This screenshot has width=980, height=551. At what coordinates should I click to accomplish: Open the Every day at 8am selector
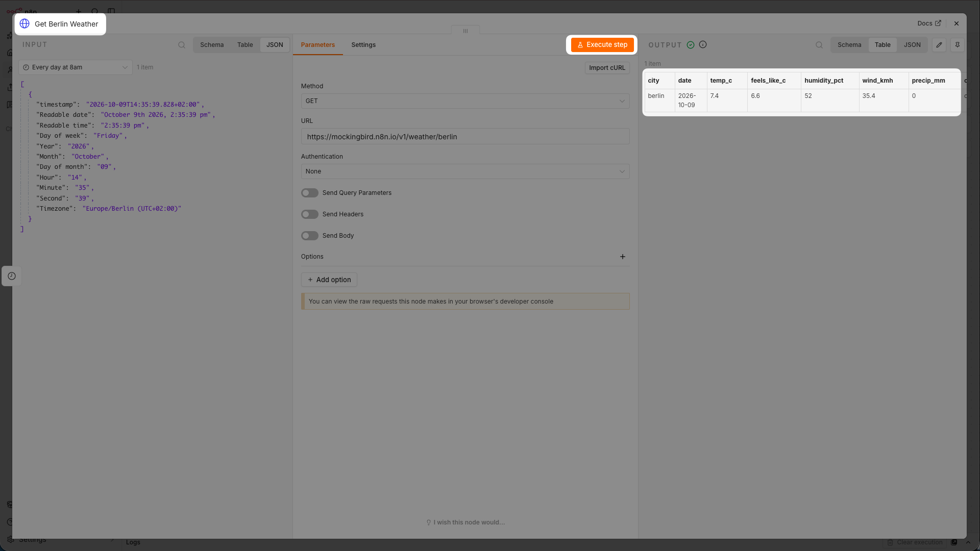pos(76,67)
